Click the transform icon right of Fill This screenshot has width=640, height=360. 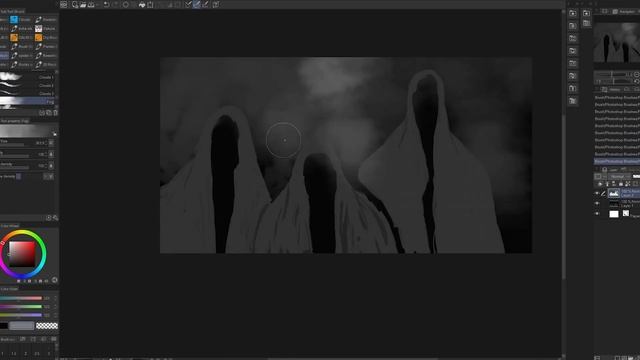click(x=150, y=4)
